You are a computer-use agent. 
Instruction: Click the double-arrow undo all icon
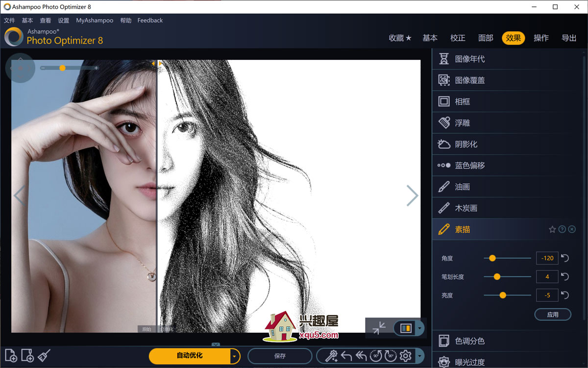click(x=362, y=356)
